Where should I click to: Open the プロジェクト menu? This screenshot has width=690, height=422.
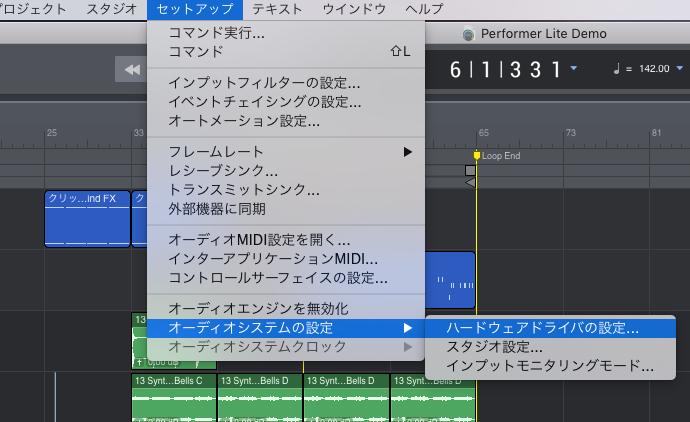pos(33,9)
